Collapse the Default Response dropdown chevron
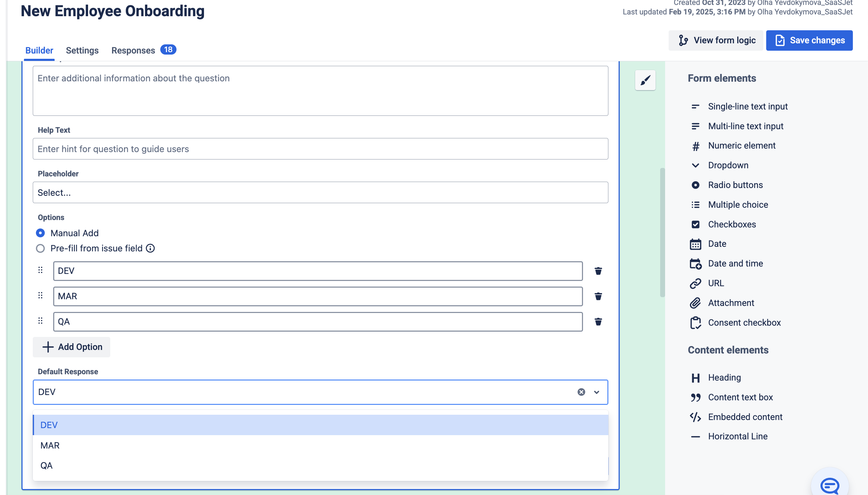 tap(596, 392)
